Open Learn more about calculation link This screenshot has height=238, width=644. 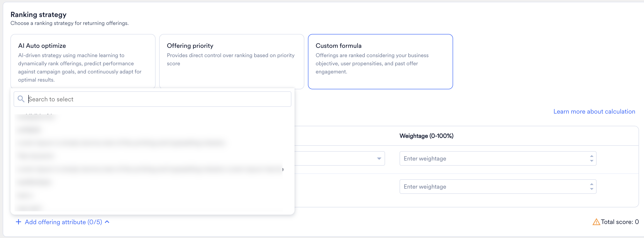[x=594, y=112]
